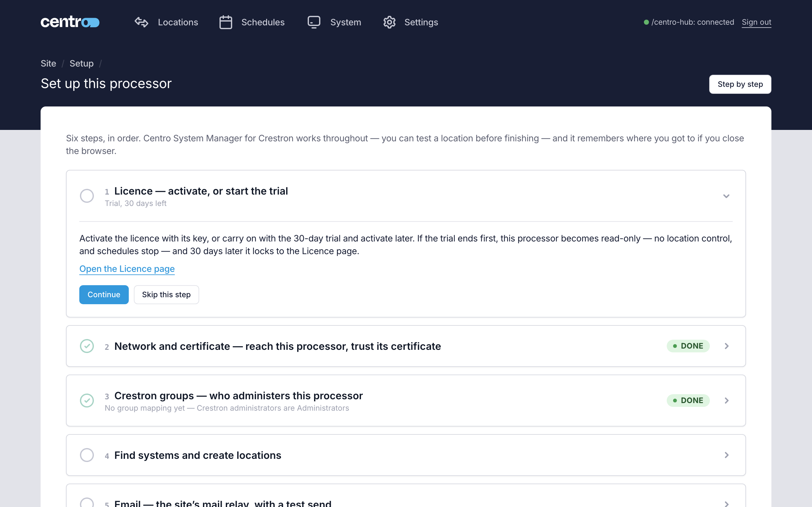Click the green check icon on step 3
Screen dimensions: 812x507
pos(87,400)
